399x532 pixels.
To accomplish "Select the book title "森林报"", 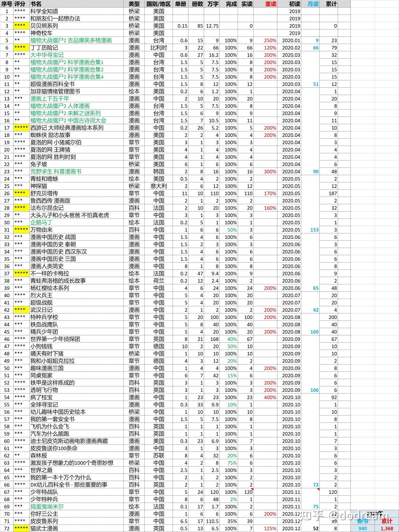I will click(x=39, y=456).
